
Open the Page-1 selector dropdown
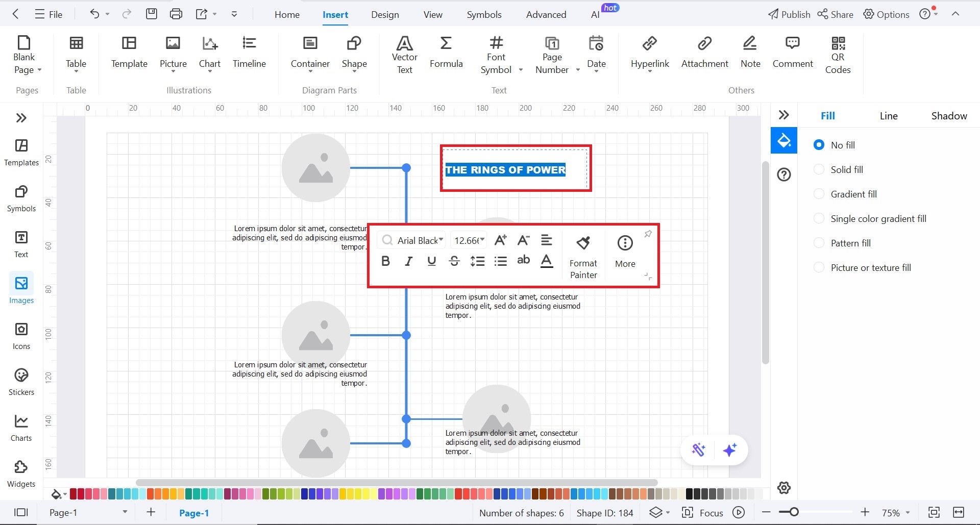(125, 512)
